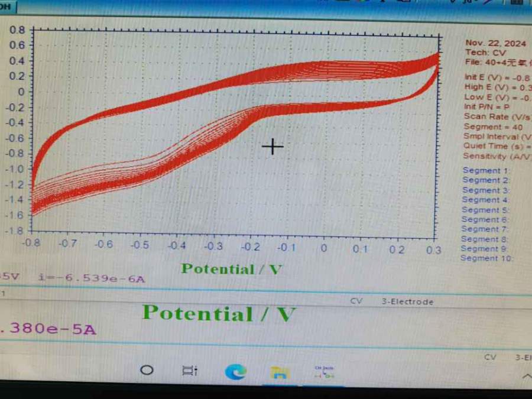The width and height of the screenshot is (532, 399).
Task: Click the "i=-6.539e-6A" current readout
Action: (x=92, y=278)
